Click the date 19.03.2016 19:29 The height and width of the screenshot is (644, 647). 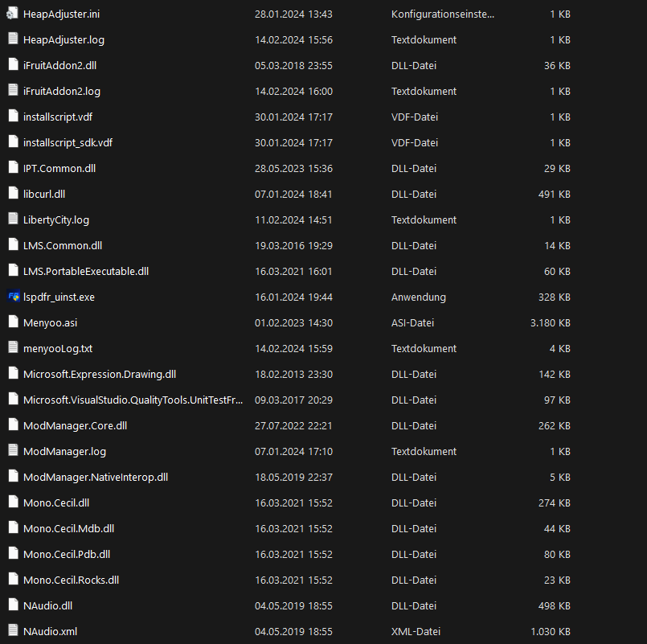pos(293,246)
